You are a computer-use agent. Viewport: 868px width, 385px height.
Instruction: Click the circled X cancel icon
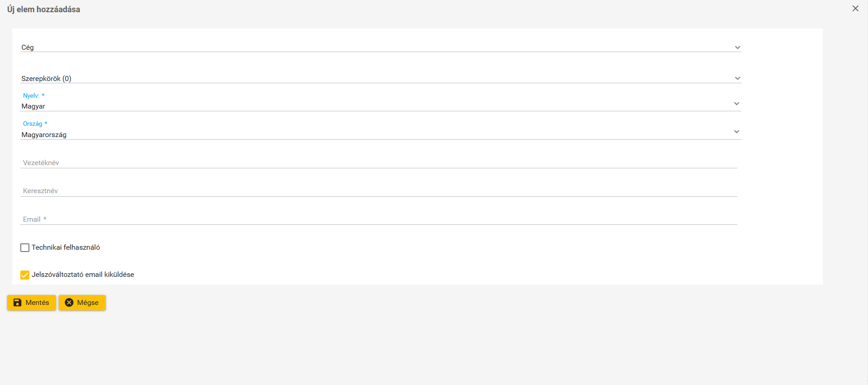click(69, 303)
